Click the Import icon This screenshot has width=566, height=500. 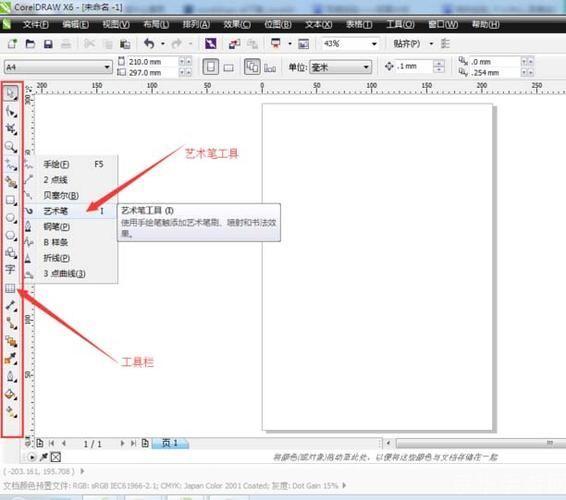point(234,44)
